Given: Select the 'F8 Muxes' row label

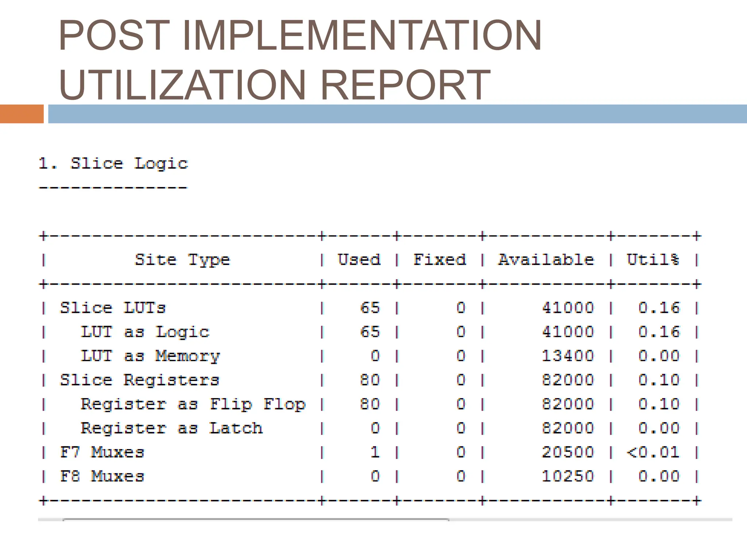Looking at the screenshot, I should click(102, 477).
